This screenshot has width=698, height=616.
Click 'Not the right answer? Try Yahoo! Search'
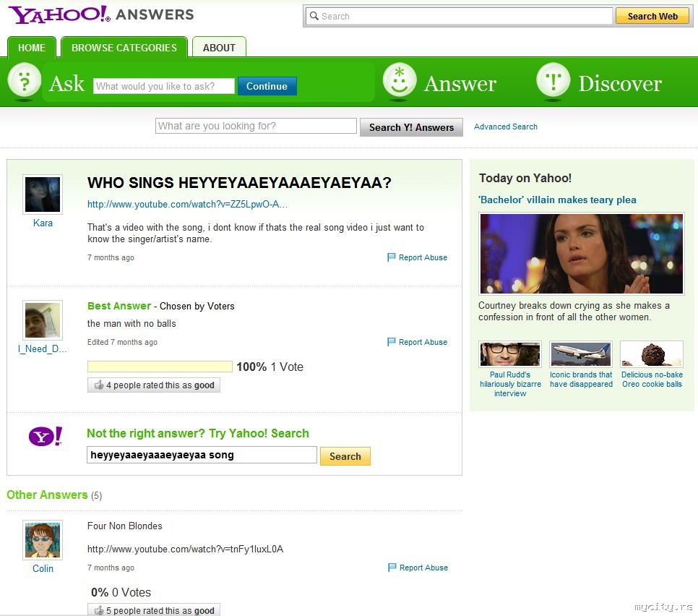point(198,433)
